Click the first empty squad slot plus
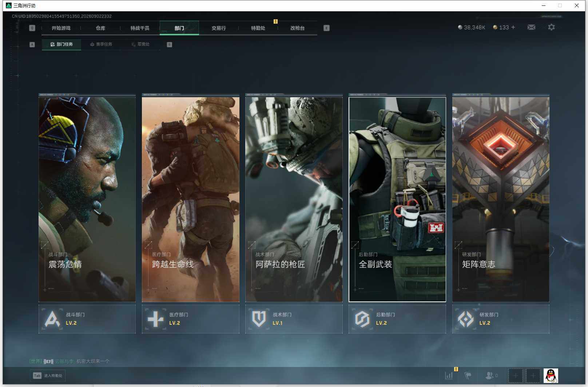Viewport: 588px width, 387px height. click(x=515, y=375)
